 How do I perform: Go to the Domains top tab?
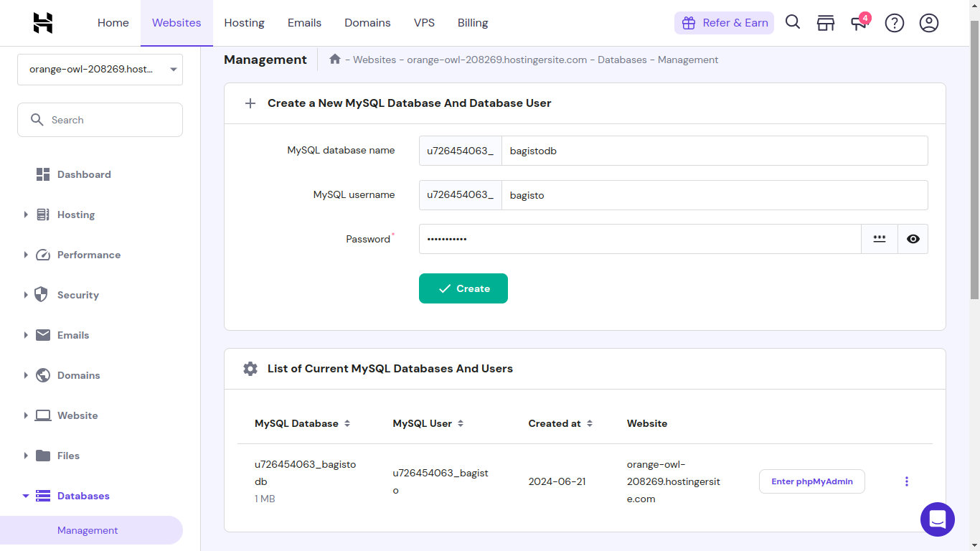[x=367, y=23]
